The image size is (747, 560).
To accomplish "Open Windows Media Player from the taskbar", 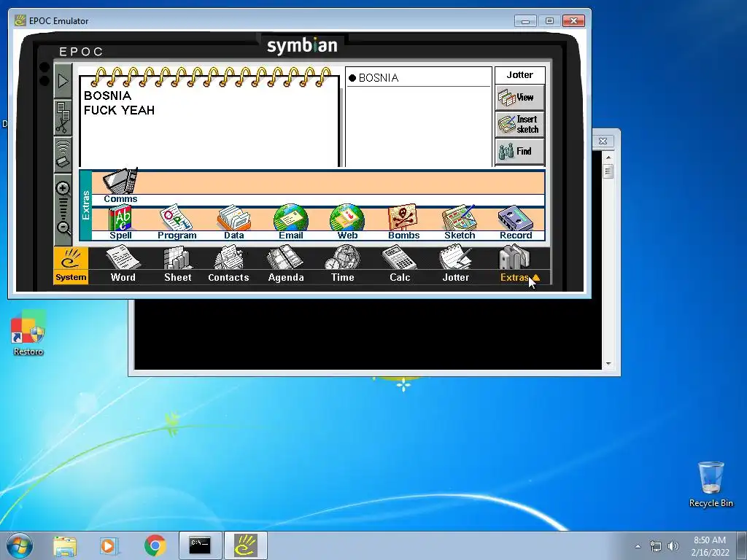I will [x=109, y=545].
